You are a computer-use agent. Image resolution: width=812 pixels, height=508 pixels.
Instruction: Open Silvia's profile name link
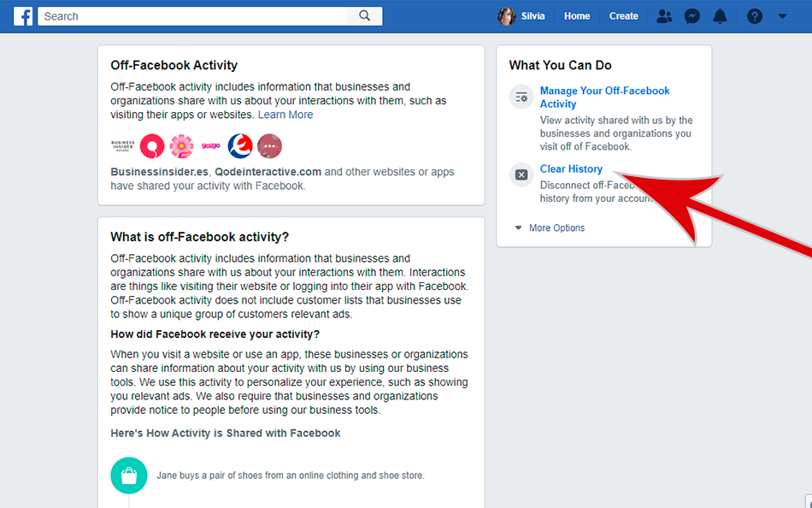(533, 16)
